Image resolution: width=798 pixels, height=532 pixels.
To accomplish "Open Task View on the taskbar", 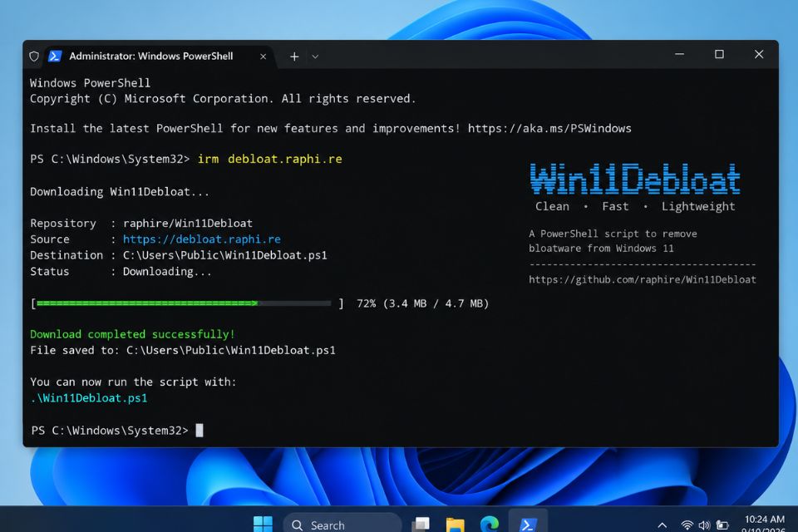I will coord(421,525).
